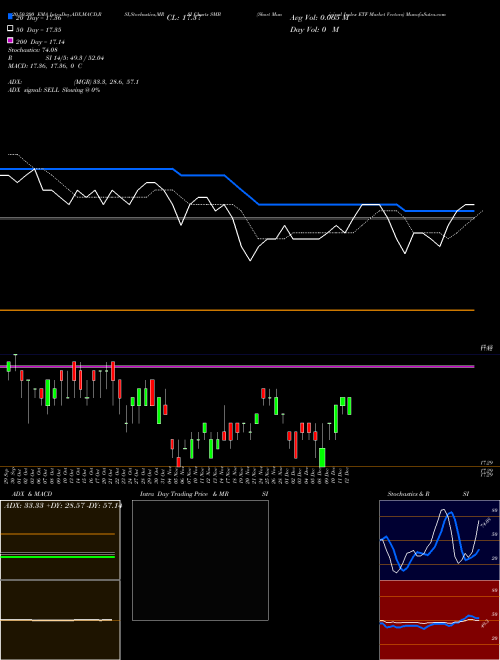The height and width of the screenshot is (660, 500).
Task: Click the red RSI mini chart
Action: (x=439, y=620)
